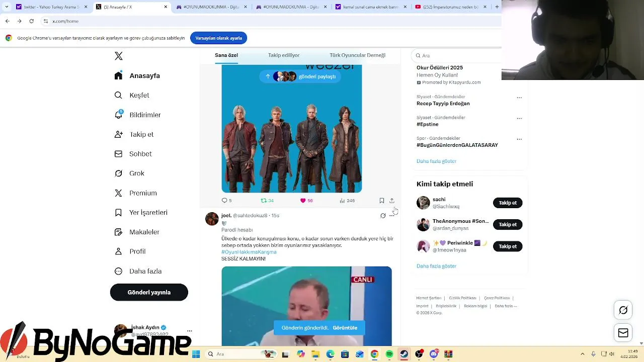The height and width of the screenshot is (362, 644).
Task: Open Makaleler in the sidebar
Action: click(136, 232)
